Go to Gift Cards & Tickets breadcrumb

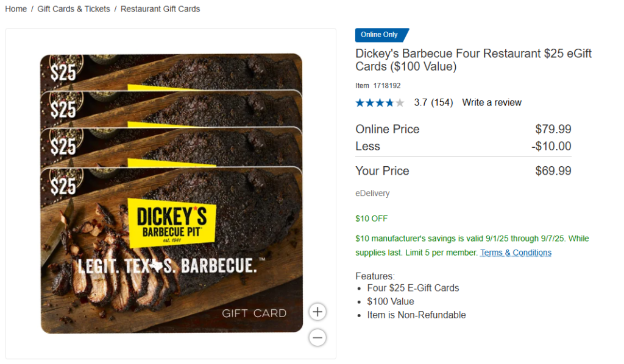[74, 9]
